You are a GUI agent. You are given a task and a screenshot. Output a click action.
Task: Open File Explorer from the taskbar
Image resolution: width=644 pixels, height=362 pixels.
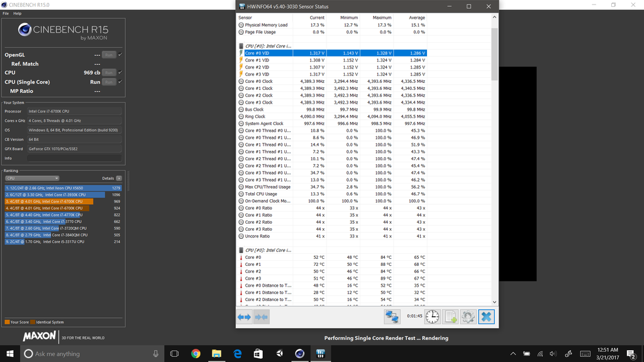pyautogui.click(x=216, y=353)
